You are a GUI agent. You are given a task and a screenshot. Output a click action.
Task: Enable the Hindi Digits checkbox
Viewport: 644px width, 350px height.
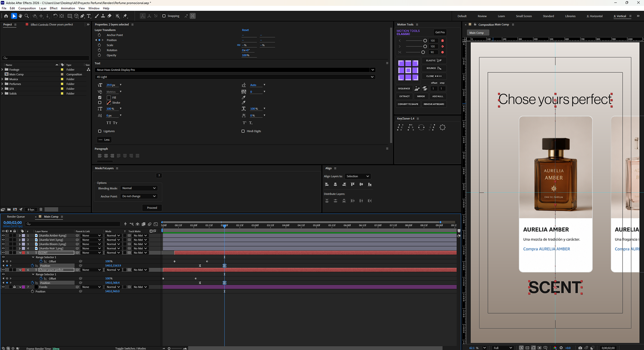[243, 131]
